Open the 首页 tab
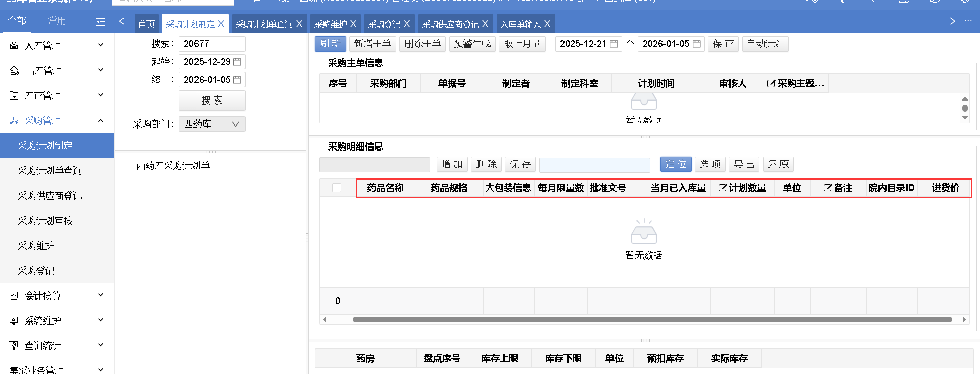 pyautogui.click(x=146, y=24)
